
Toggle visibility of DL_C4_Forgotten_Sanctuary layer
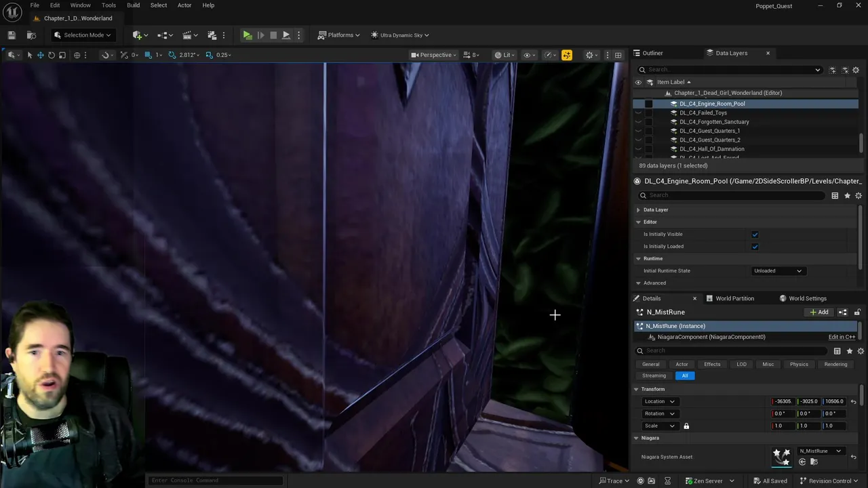(638, 122)
